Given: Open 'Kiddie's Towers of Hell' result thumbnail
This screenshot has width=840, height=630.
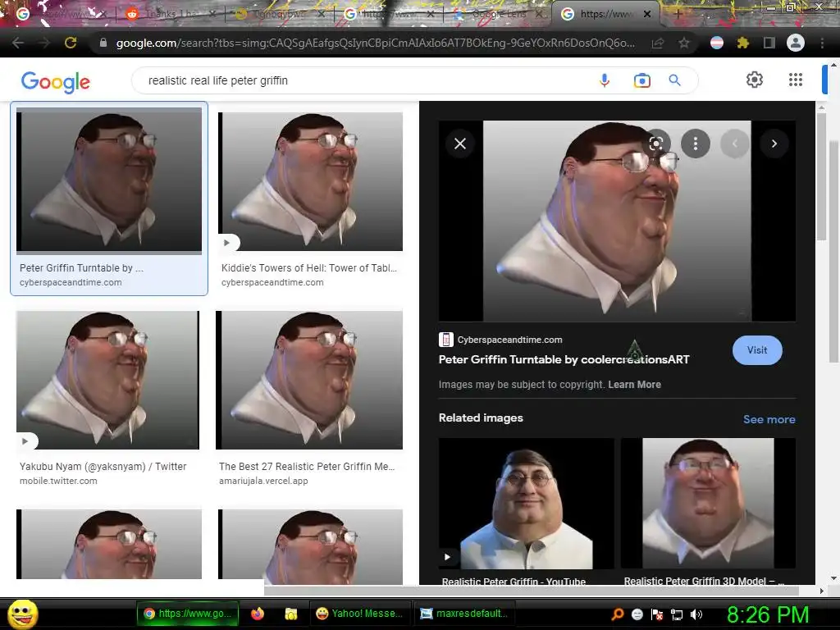Looking at the screenshot, I should [310, 181].
